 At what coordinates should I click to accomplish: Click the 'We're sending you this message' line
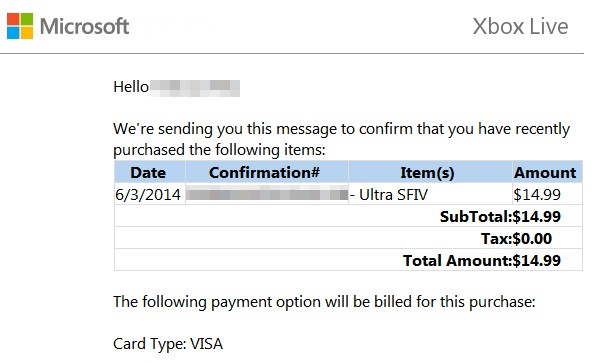point(342,129)
